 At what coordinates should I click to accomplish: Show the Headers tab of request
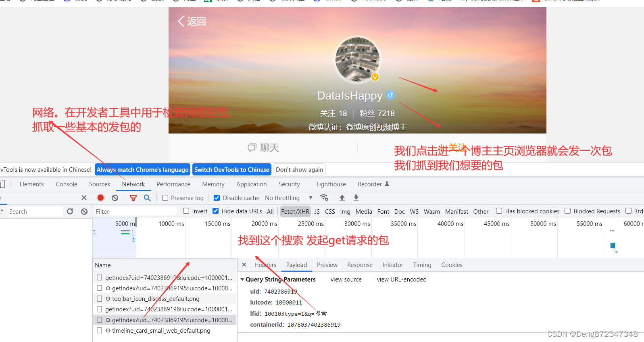[265, 265]
